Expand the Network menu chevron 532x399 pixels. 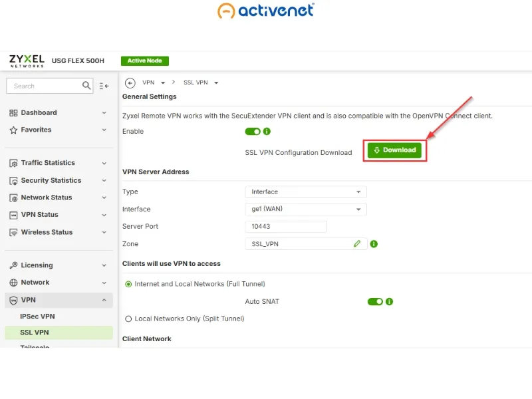104,283
